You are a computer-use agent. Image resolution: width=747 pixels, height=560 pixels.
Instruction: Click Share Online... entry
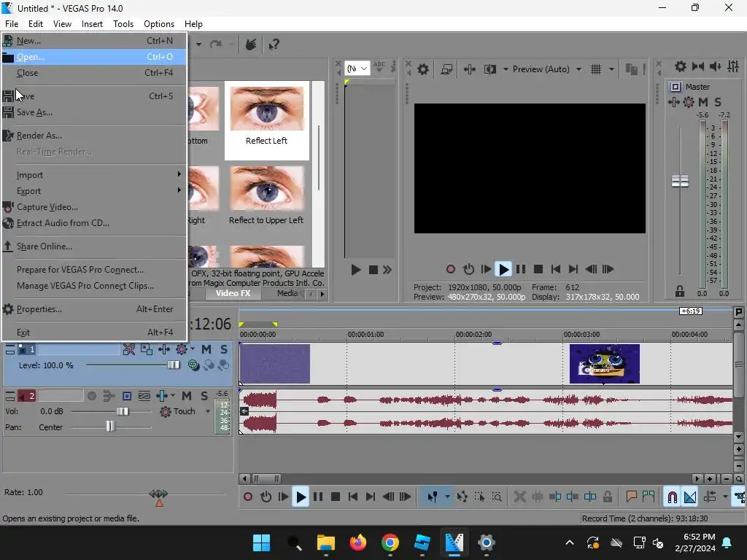pos(94,246)
